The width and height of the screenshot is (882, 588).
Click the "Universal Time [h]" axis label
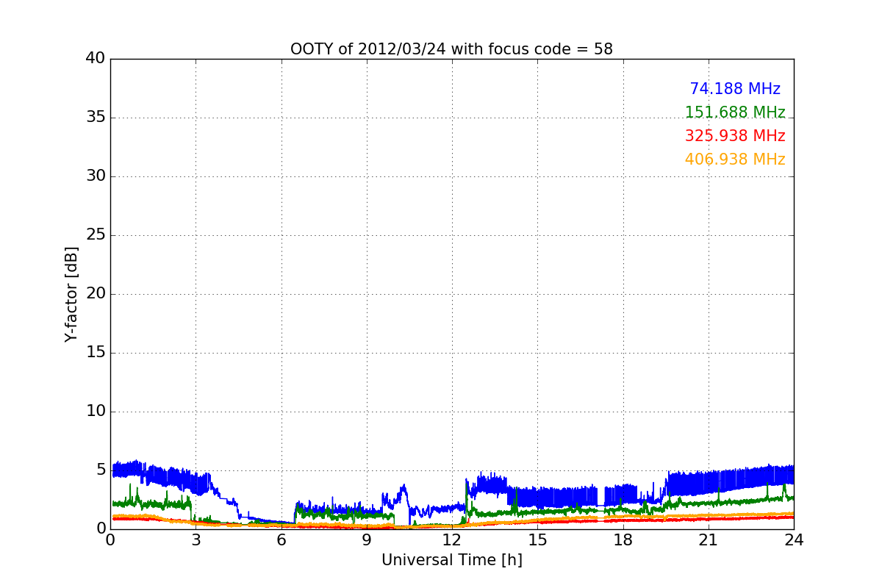pyautogui.click(x=451, y=560)
